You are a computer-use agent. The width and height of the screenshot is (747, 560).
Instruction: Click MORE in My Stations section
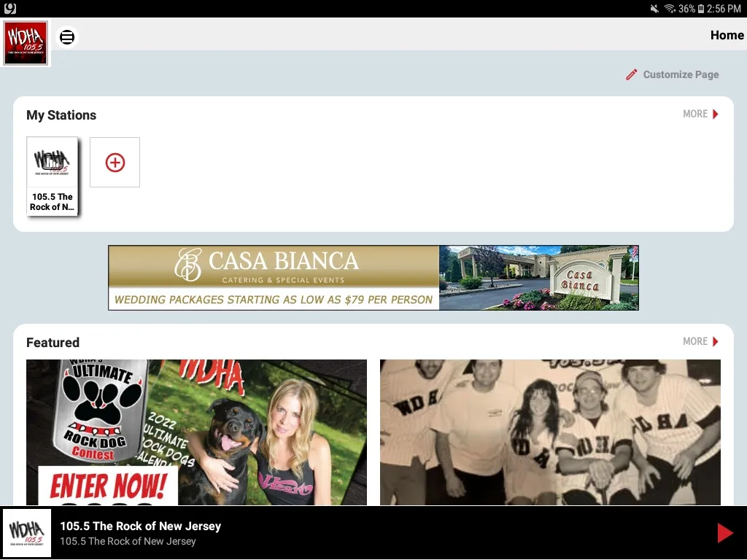695,114
